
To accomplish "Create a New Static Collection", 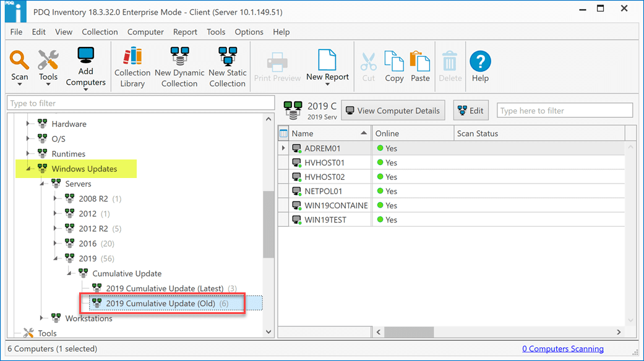I will coord(227,67).
